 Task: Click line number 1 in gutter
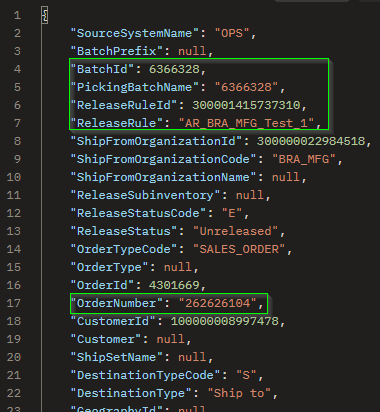pos(17,15)
